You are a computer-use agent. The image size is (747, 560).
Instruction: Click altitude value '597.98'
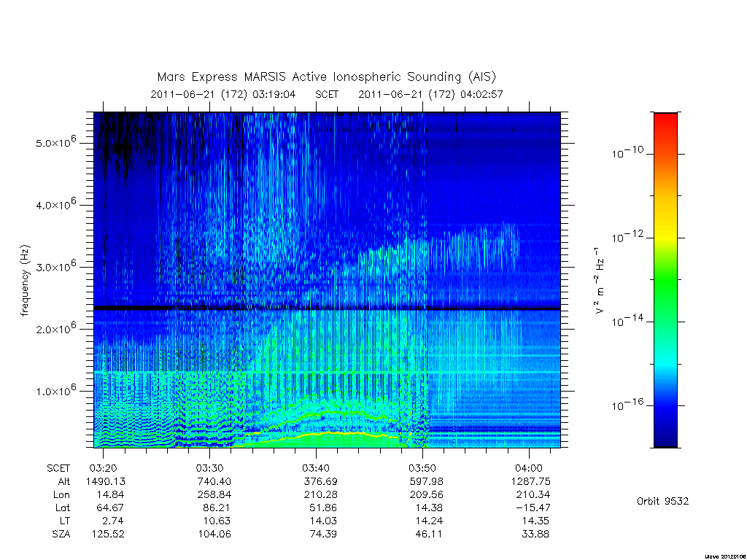[x=427, y=481]
